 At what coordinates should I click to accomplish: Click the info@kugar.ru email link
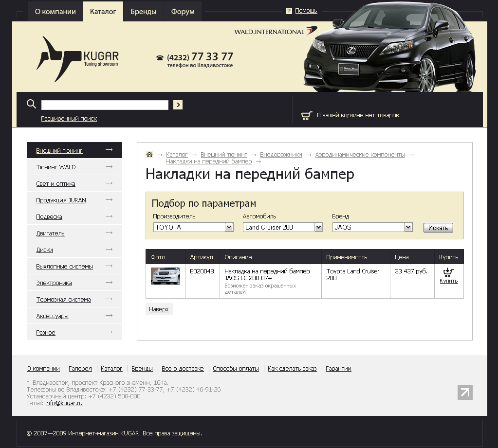tap(64, 403)
